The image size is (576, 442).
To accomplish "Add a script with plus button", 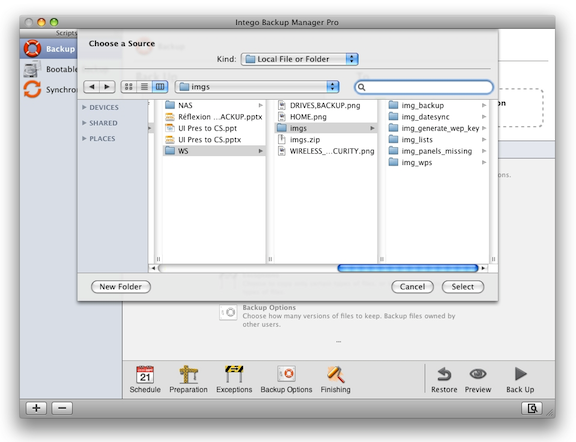I will pyautogui.click(x=36, y=408).
